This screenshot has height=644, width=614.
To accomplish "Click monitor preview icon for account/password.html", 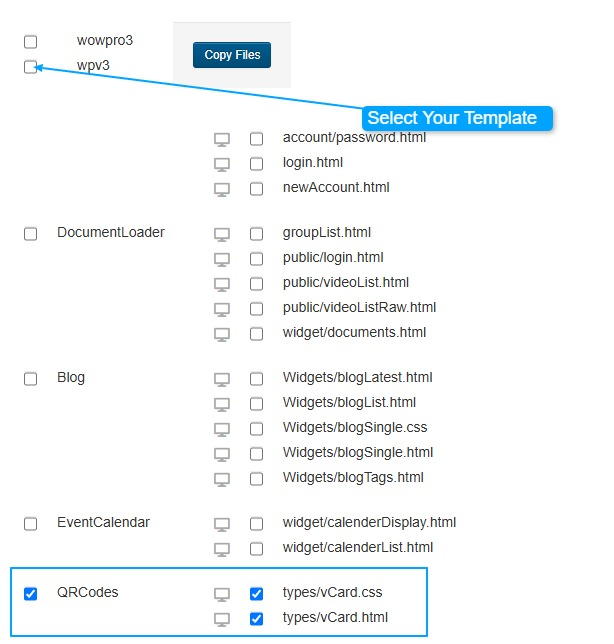I will pos(222,138).
